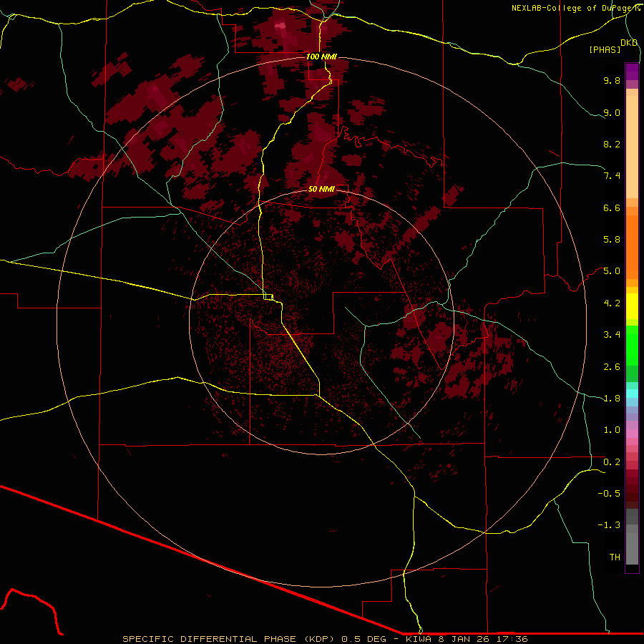
Task: Click the 9.8 value on the color scale
Action: pyautogui.click(x=612, y=80)
